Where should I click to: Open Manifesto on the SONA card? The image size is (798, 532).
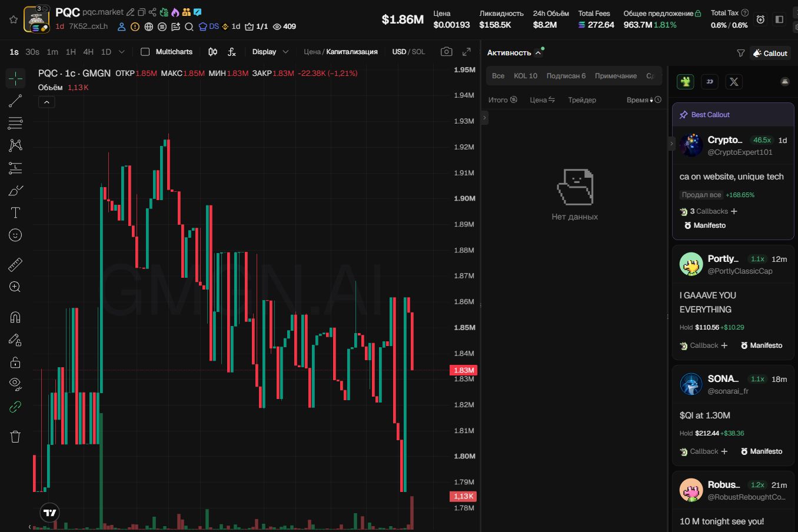pos(762,451)
